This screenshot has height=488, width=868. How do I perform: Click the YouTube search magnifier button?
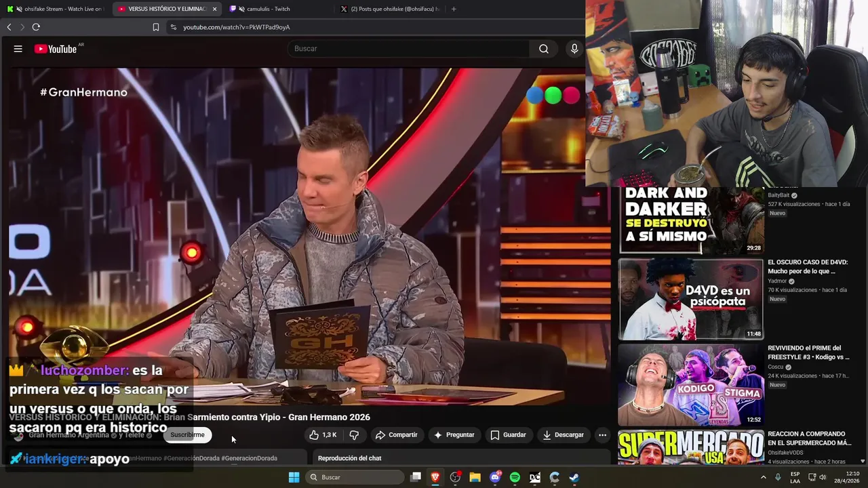(x=544, y=49)
